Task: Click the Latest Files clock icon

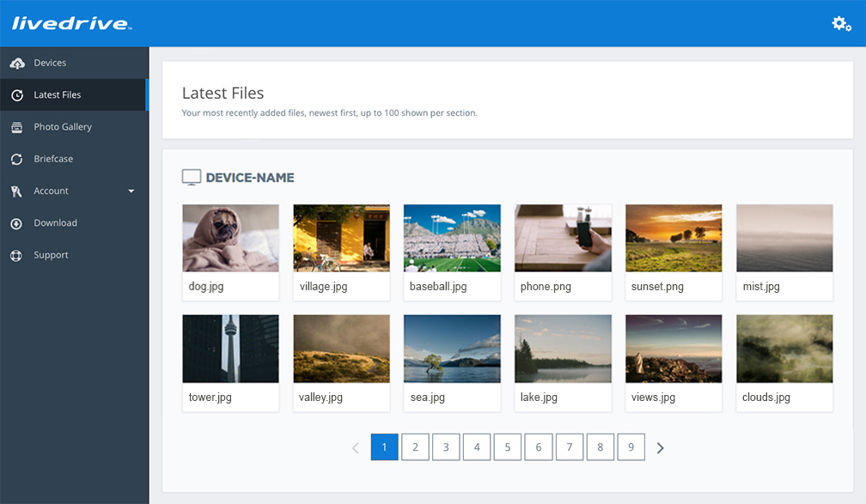Action: [x=17, y=94]
